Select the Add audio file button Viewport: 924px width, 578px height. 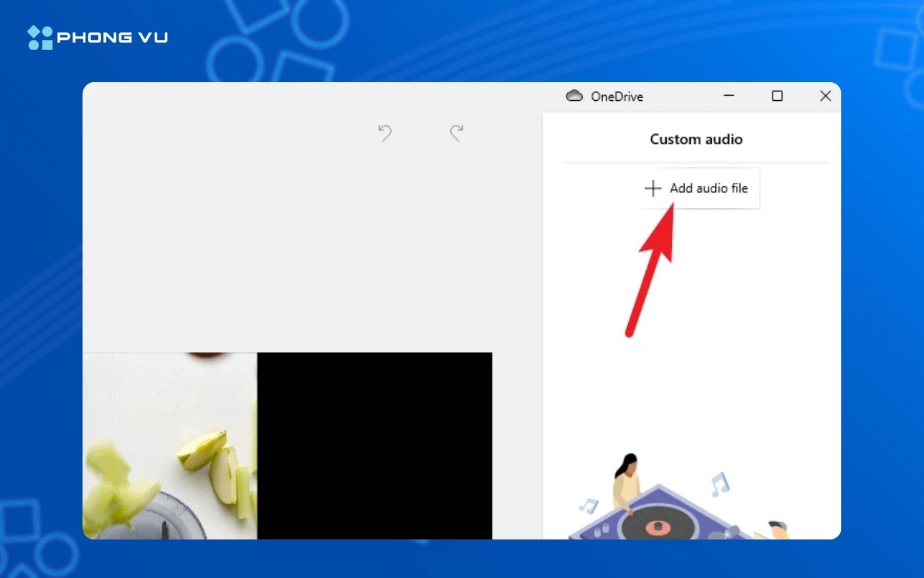coord(698,188)
